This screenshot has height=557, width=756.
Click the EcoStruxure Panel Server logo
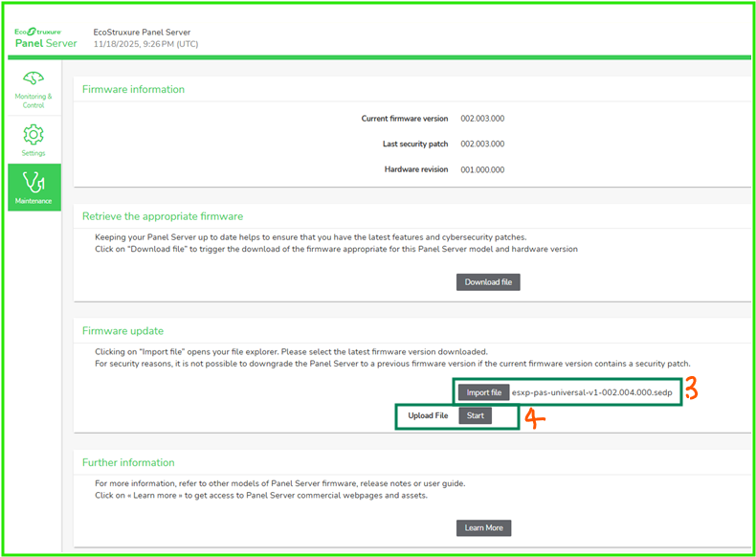click(x=45, y=38)
